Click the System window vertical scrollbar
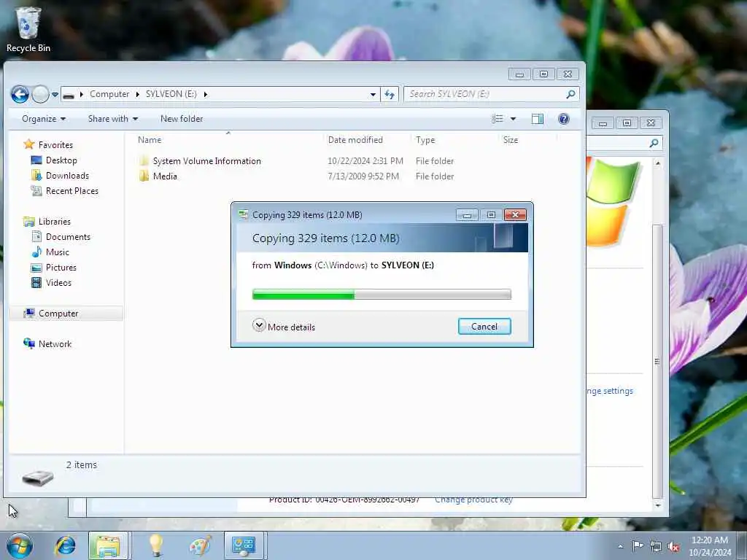This screenshot has height=560, width=747. coord(657,361)
